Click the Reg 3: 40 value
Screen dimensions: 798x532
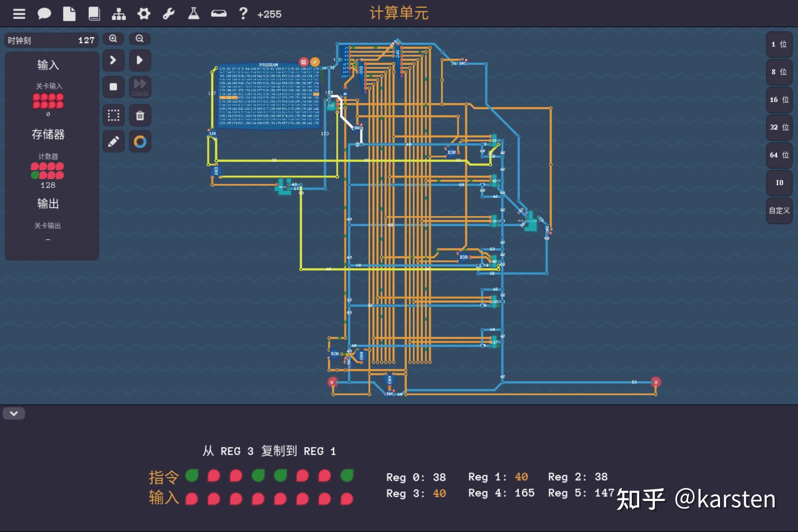[416, 494]
